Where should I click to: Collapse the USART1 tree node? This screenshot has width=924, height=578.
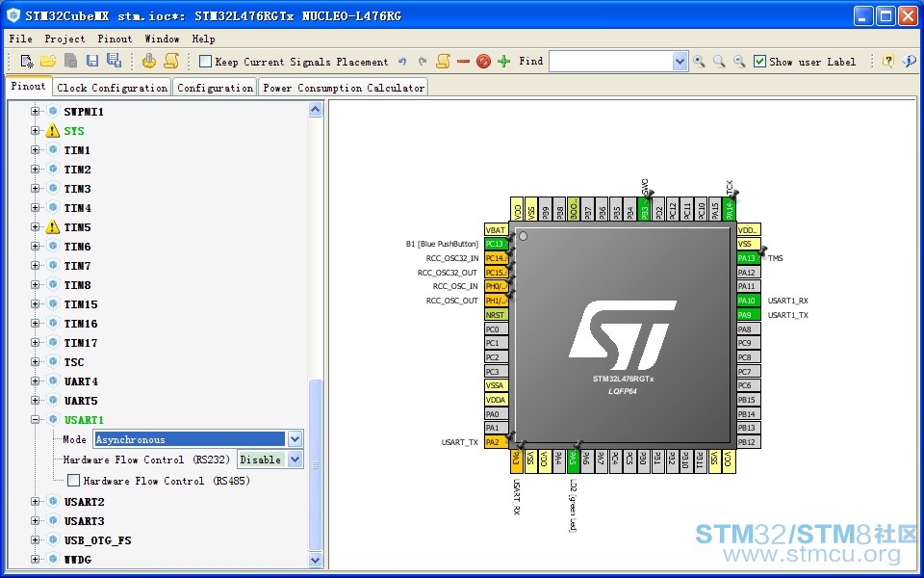click(x=36, y=419)
